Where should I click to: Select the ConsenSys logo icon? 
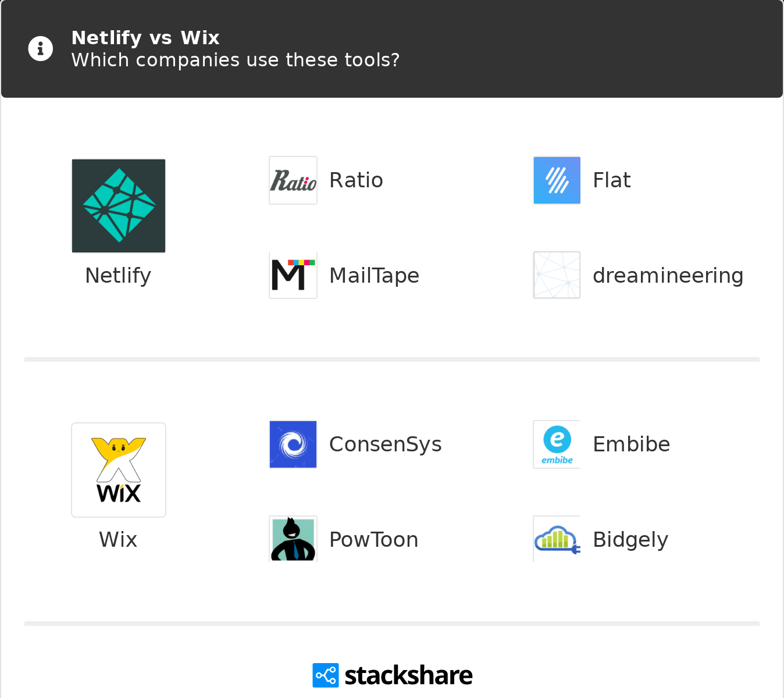(x=293, y=444)
